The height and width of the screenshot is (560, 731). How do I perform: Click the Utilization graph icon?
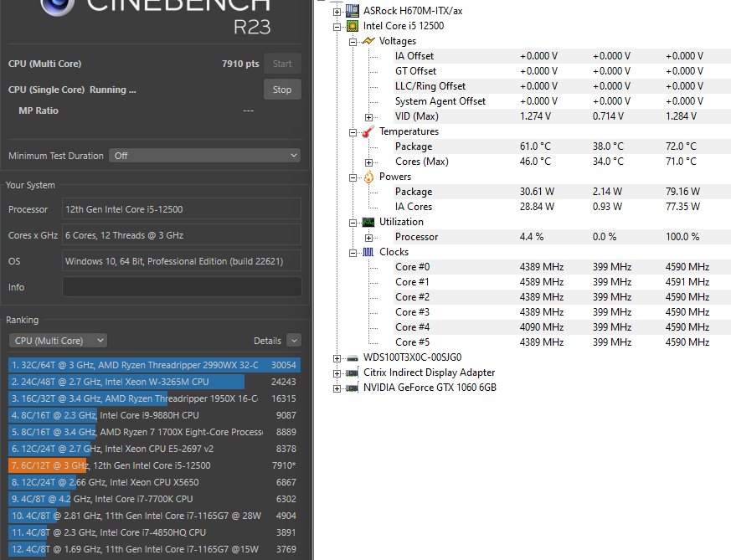point(368,222)
